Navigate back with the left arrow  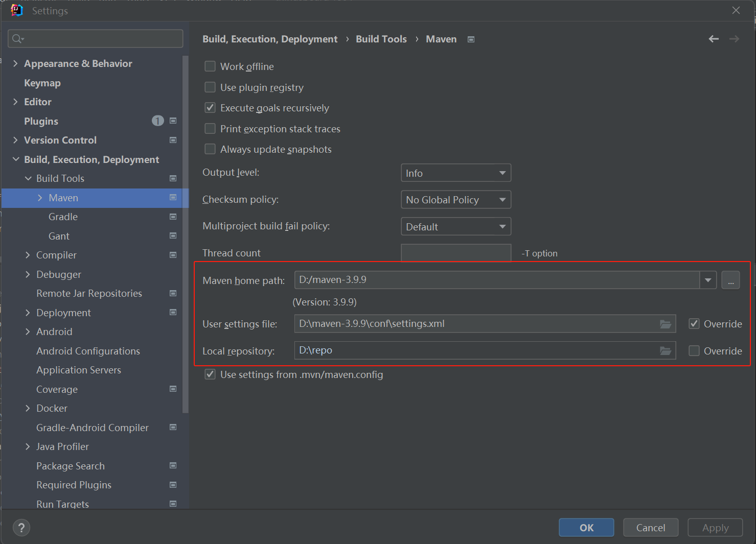coord(714,39)
